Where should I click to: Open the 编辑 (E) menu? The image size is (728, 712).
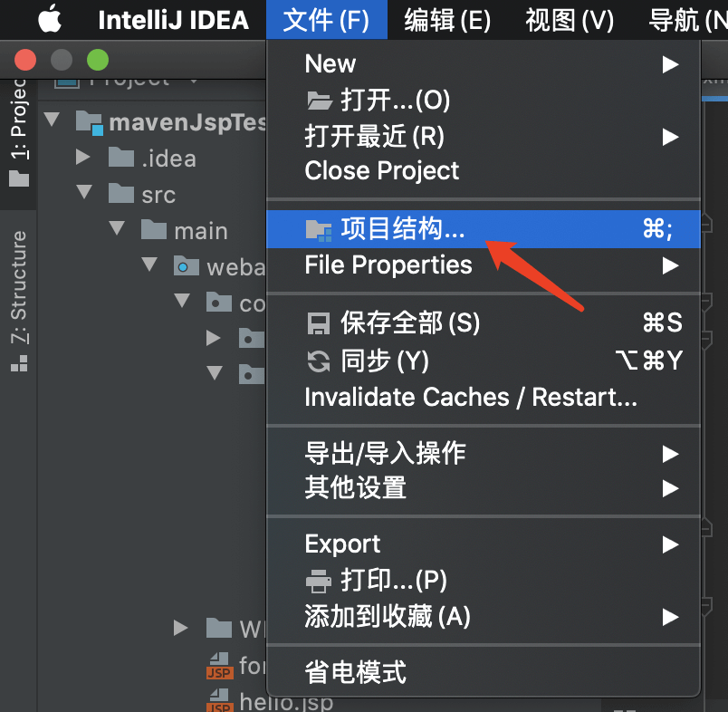tap(447, 20)
